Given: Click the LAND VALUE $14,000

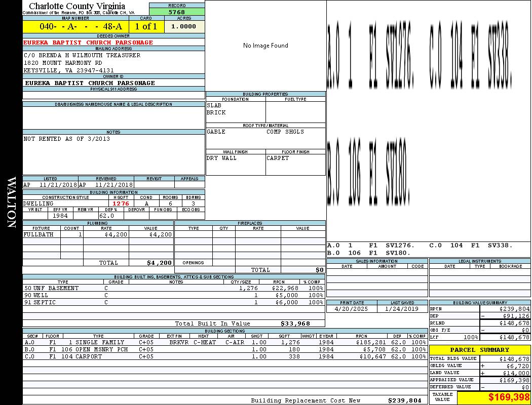Looking at the screenshot, I should [x=516, y=373].
